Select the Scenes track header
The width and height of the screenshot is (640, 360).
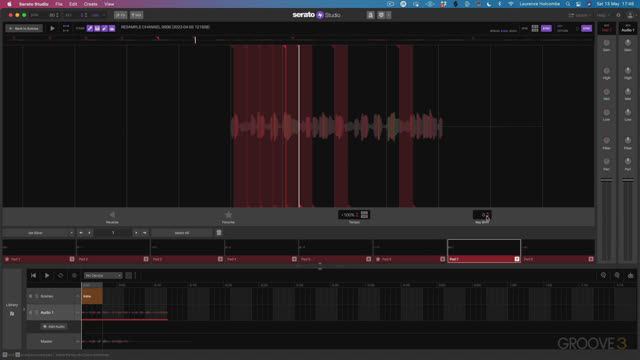pos(53,296)
